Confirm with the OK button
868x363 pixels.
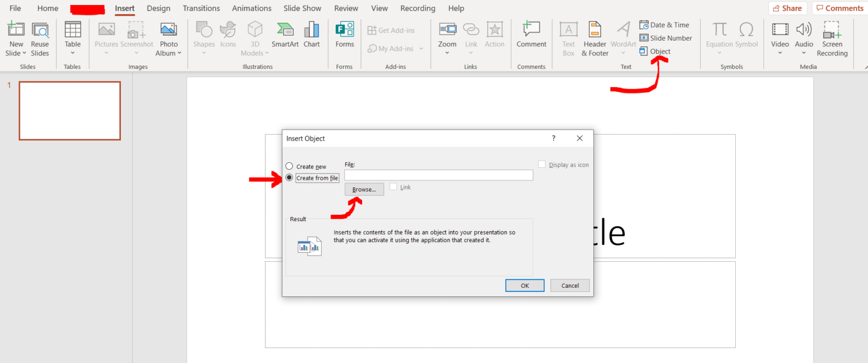[x=524, y=285]
